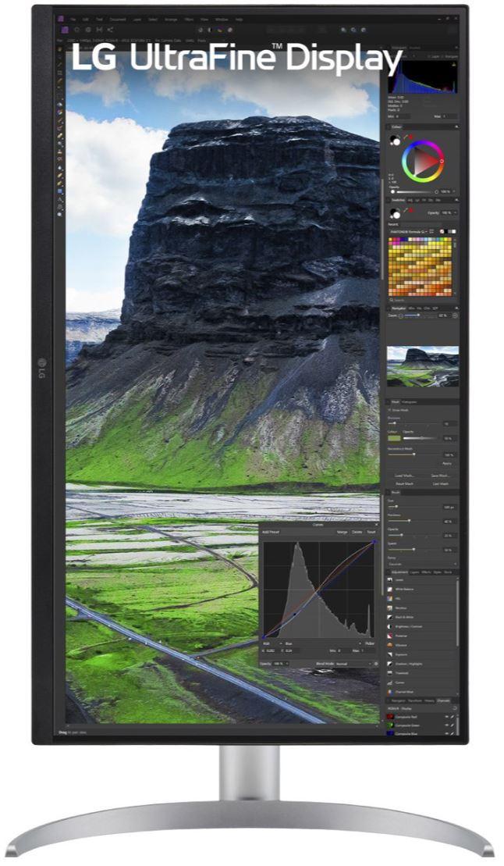
Task: Click the Channel Mixer adjustment icon
Action: pyautogui.click(x=390, y=692)
